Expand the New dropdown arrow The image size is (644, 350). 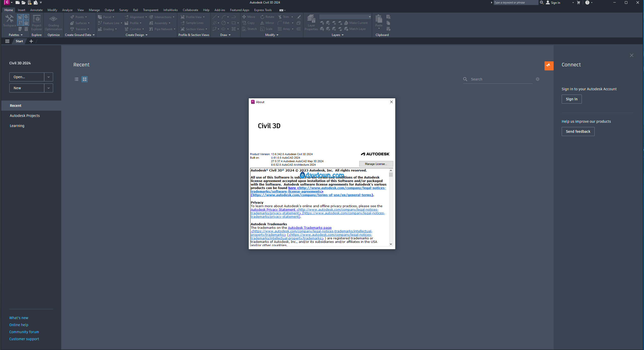[49, 88]
